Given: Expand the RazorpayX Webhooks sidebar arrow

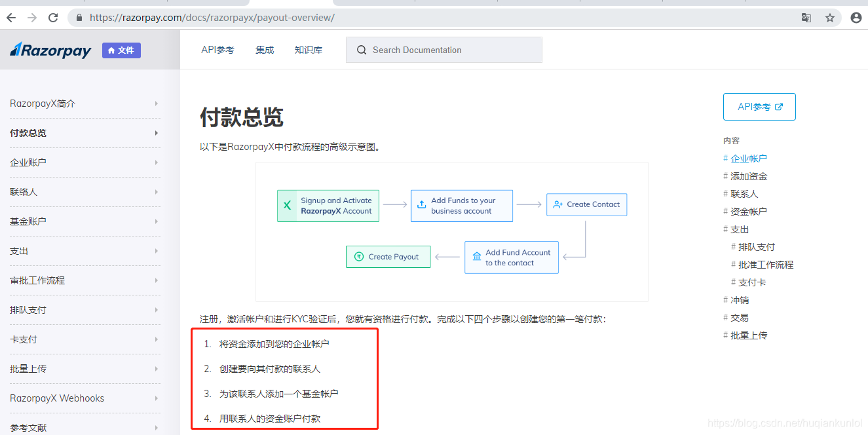Looking at the screenshot, I should tap(156, 398).
